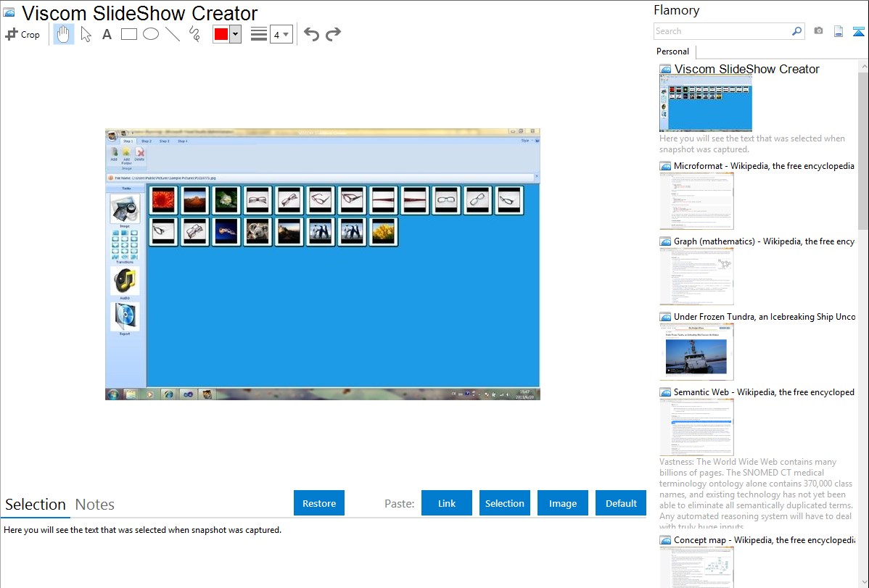Click the red color swatch

(x=221, y=34)
